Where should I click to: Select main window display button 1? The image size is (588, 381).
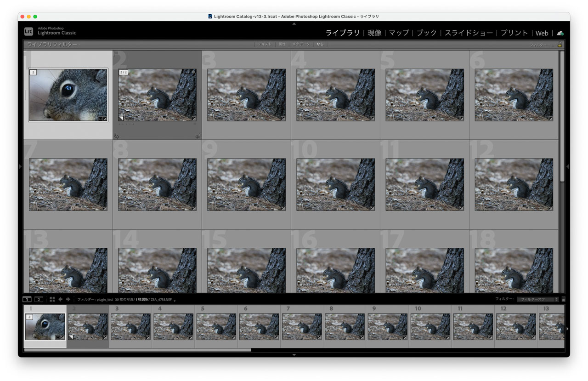(x=27, y=299)
